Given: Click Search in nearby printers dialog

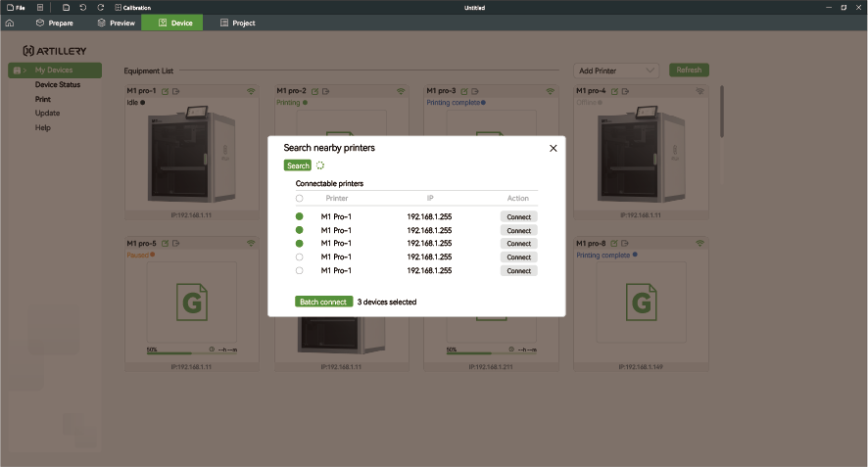Looking at the screenshot, I should 298,165.
